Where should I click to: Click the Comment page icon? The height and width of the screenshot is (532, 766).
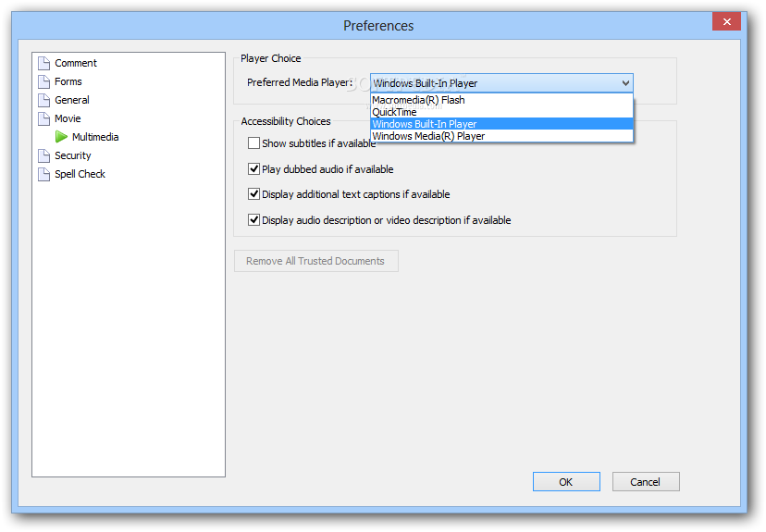(44, 63)
